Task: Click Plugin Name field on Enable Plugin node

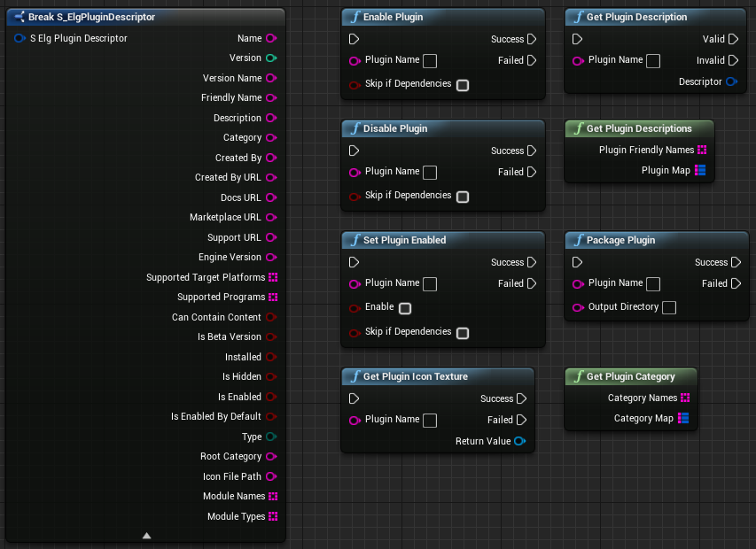Action: (x=430, y=61)
